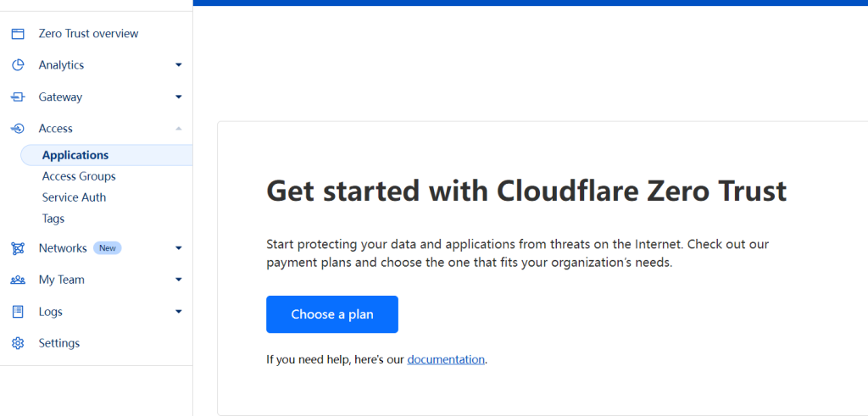The height and width of the screenshot is (416, 868).
Task: Follow the documentation link
Action: coord(446,359)
